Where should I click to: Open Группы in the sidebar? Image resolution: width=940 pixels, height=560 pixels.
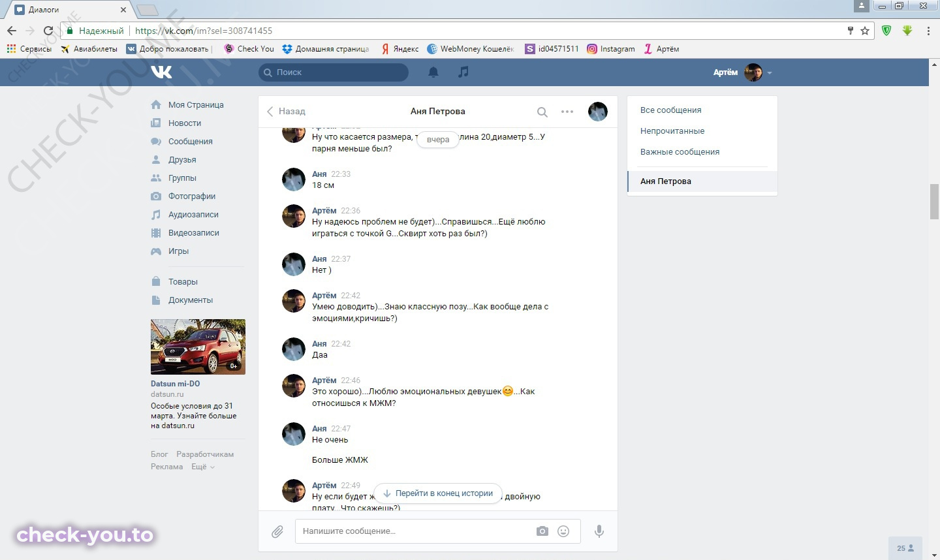pos(182,178)
